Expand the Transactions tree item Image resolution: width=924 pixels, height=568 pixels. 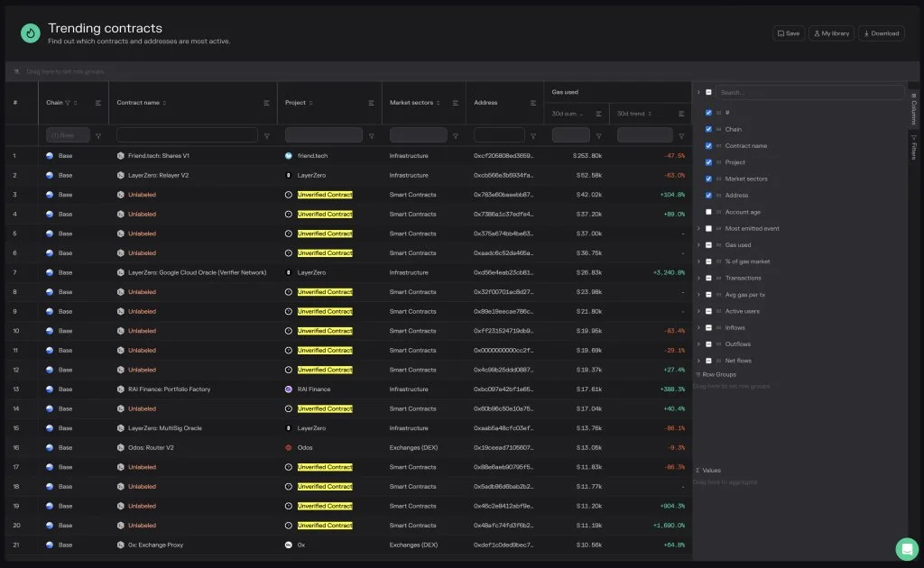click(698, 278)
